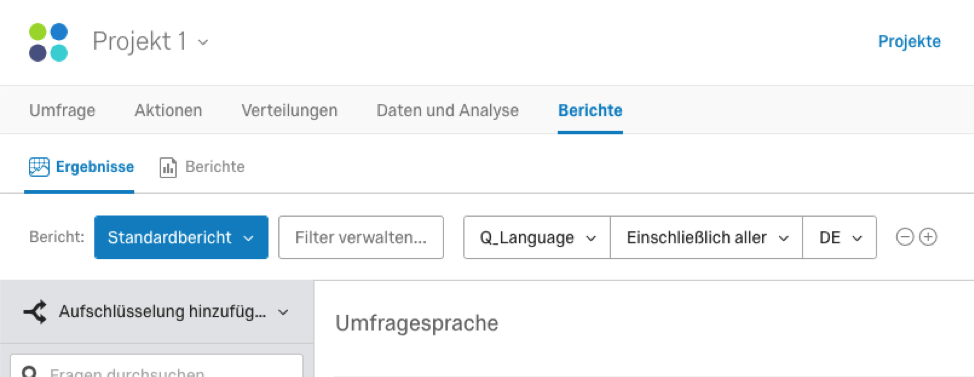Open the Q_Language filter field dropdown
The image size is (974, 377).
click(x=537, y=237)
